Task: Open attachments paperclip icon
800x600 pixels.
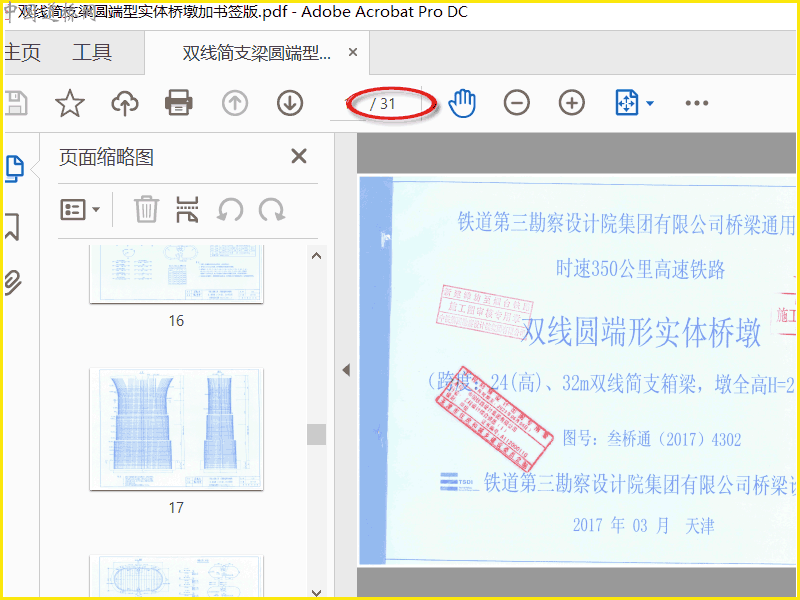Action: 13,283
